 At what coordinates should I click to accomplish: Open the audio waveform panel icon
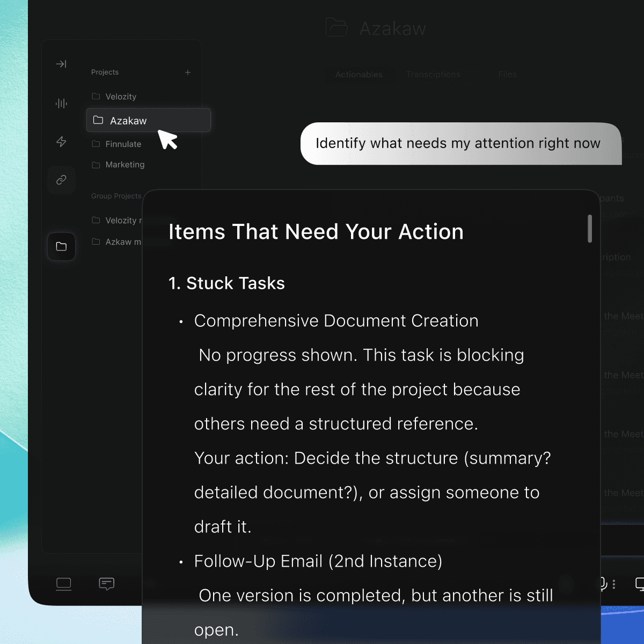coord(62,103)
